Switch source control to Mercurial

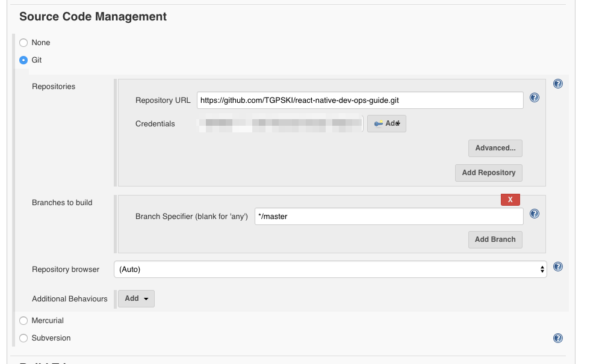tap(23, 321)
